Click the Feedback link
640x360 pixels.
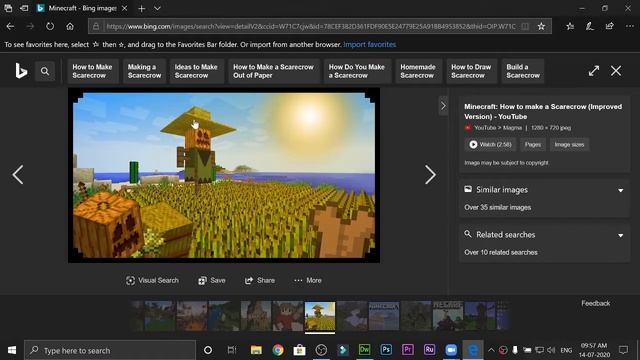click(596, 303)
